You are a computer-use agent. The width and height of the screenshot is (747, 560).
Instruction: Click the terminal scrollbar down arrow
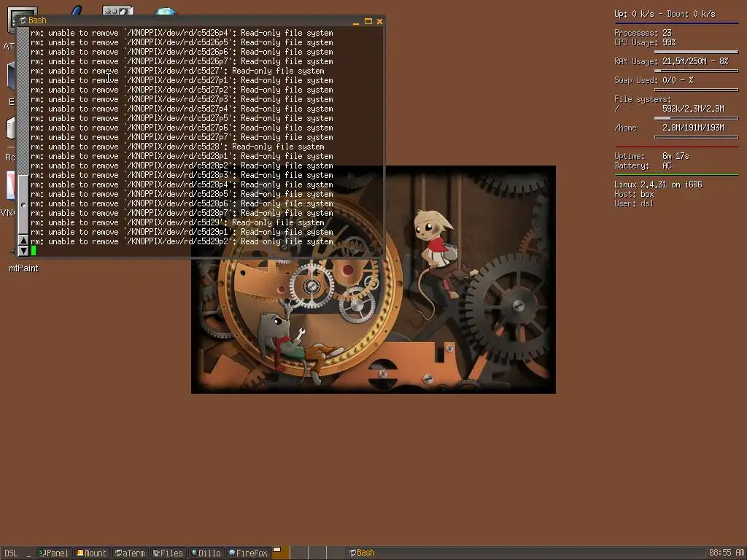point(23,251)
